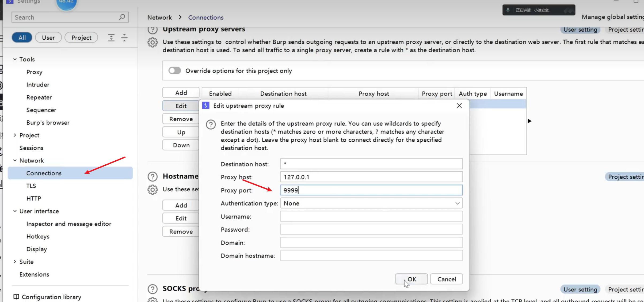Expand the Suite tree section
The height and width of the screenshot is (302, 644).
click(x=15, y=262)
